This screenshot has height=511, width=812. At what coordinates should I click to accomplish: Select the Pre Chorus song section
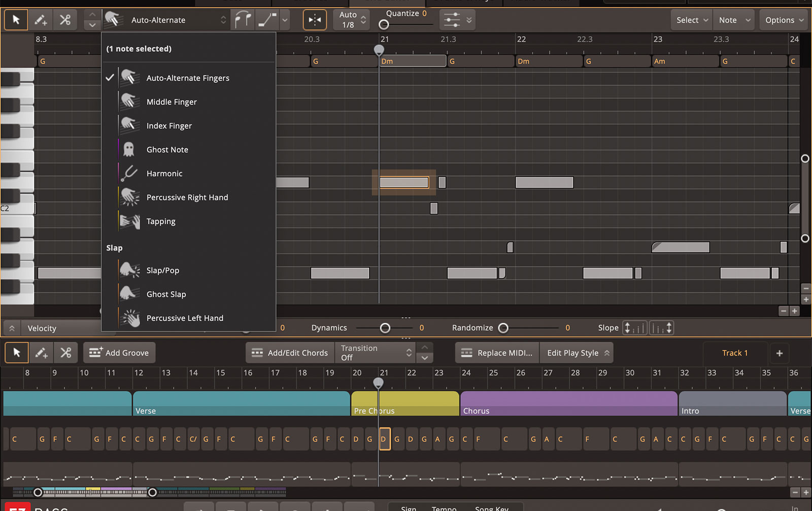coord(405,403)
